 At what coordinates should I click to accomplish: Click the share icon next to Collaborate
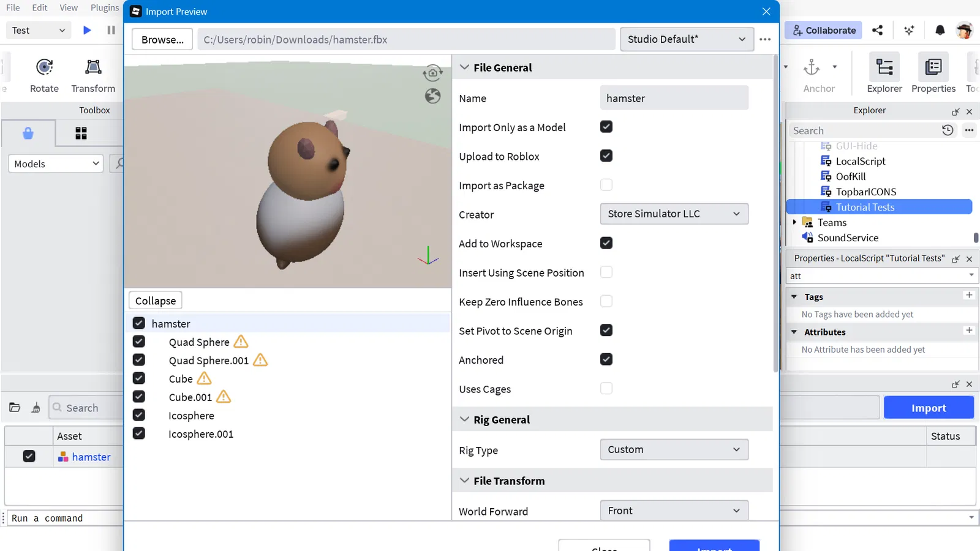click(x=878, y=30)
